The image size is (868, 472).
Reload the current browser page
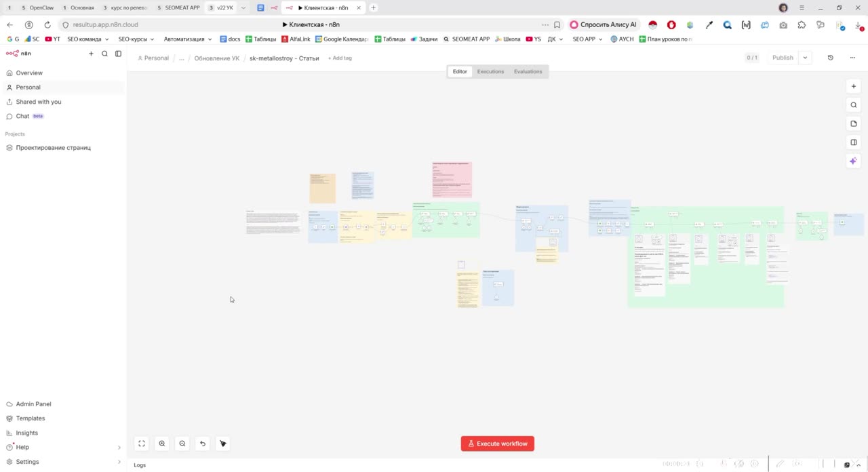[47, 24]
